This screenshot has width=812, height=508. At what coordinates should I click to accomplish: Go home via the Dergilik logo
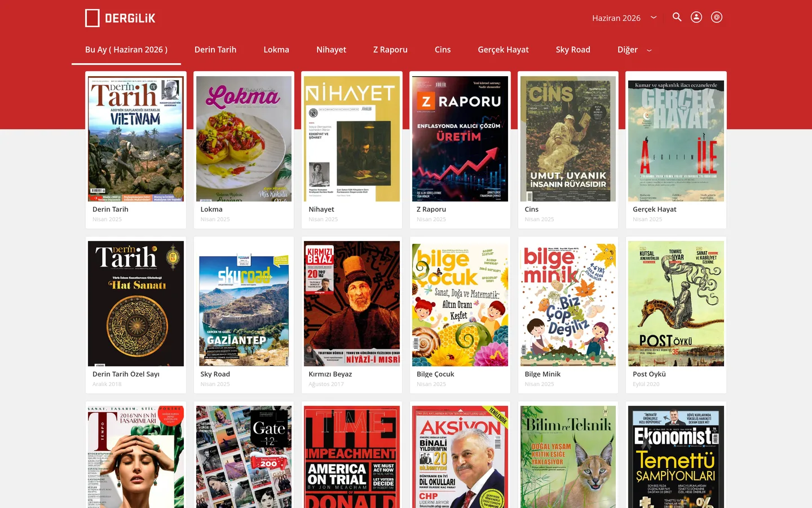(120, 18)
